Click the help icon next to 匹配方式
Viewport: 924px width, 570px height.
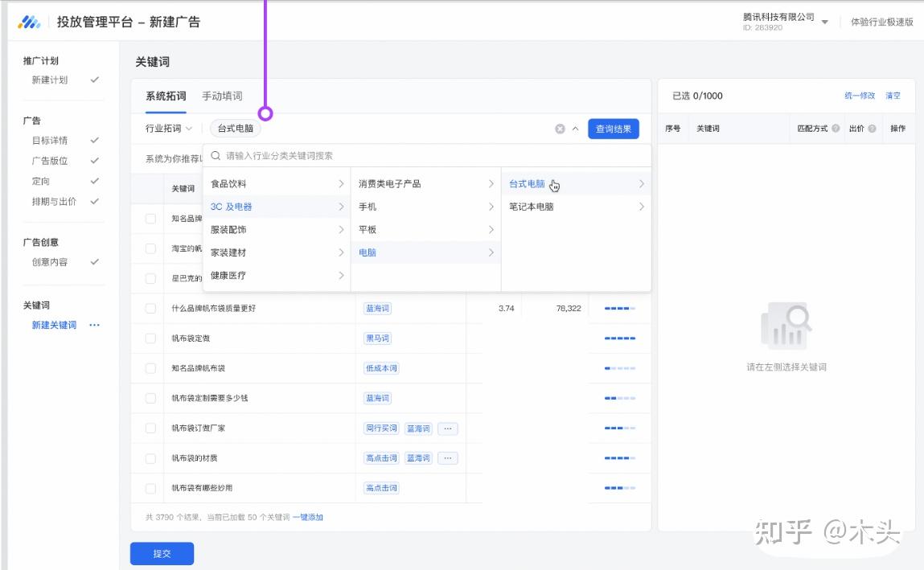tap(836, 129)
